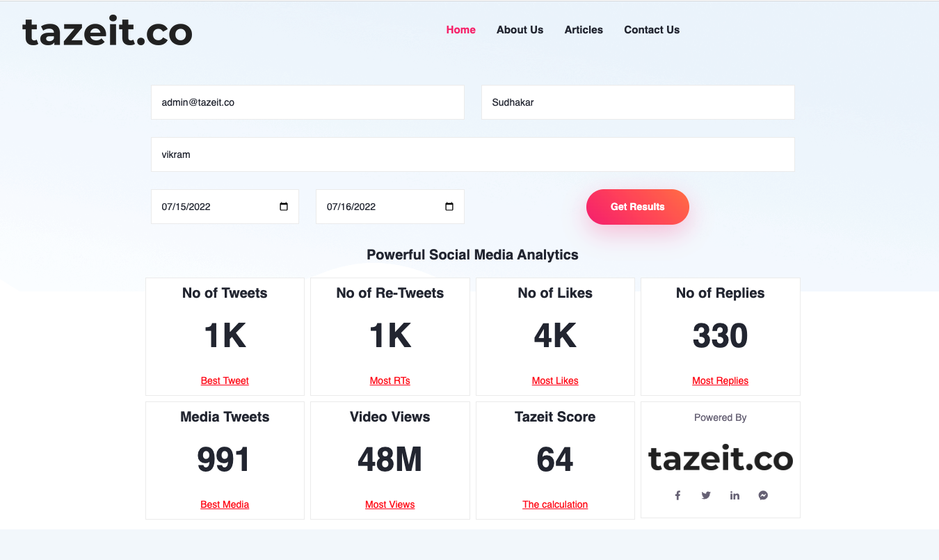Open calendar picker for 07/16/2022 date
Image resolution: width=939 pixels, height=560 pixels.
click(x=449, y=207)
